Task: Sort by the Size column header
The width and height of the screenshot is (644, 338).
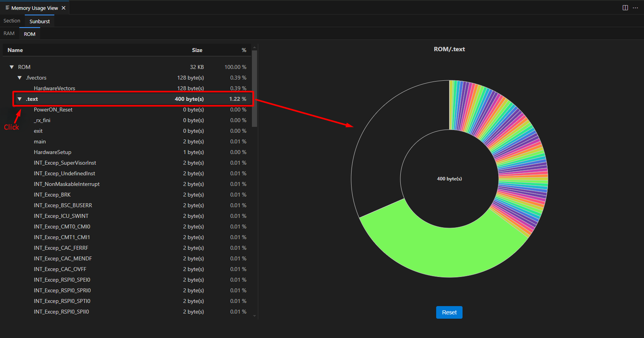Action: point(197,50)
